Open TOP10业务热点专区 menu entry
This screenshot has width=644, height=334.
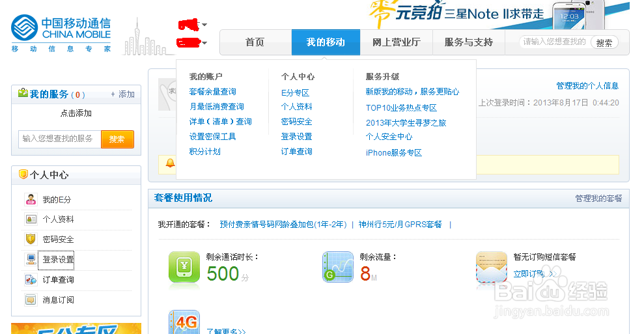[x=401, y=107]
